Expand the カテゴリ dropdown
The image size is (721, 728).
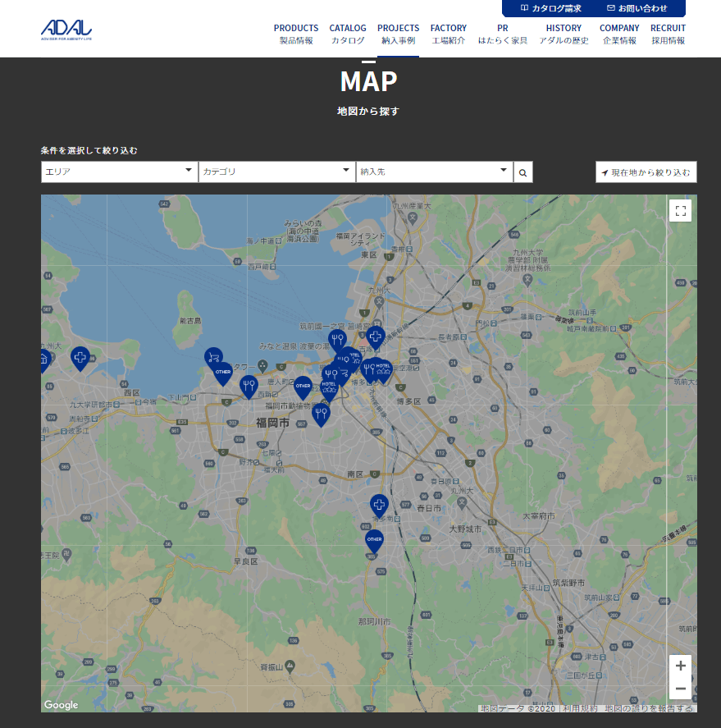coord(276,172)
